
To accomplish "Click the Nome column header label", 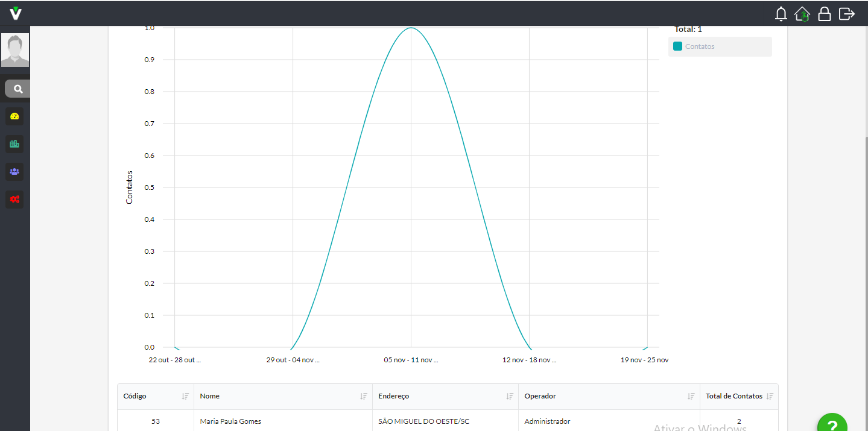I will [209, 397].
